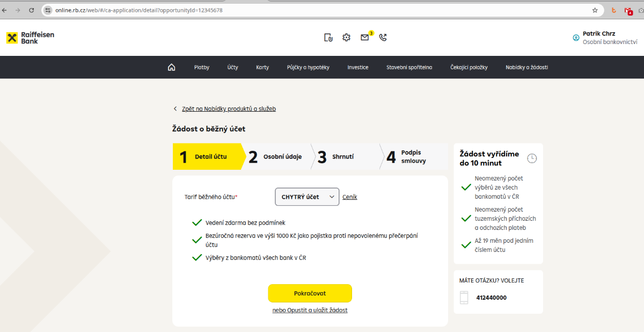Select step 2 Osobní údaje

point(276,157)
